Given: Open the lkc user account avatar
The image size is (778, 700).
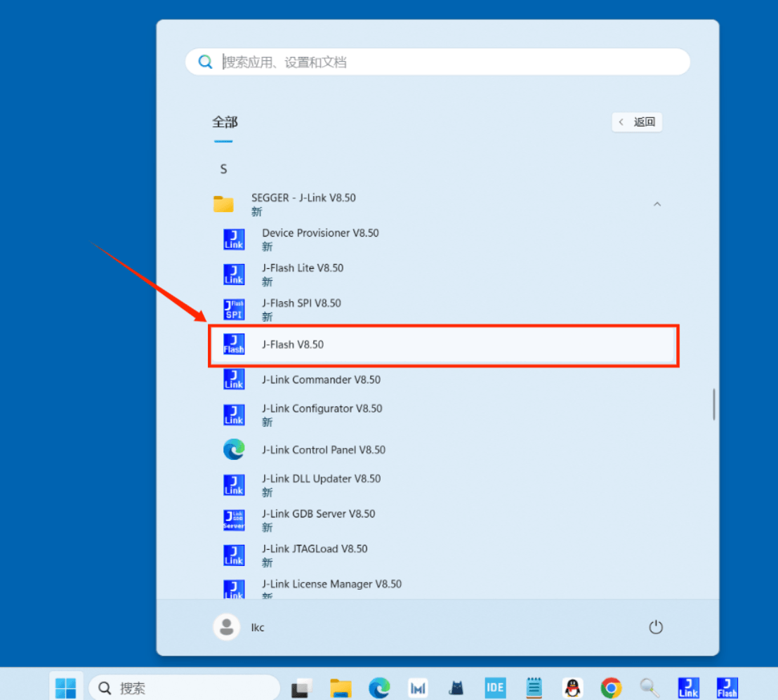Looking at the screenshot, I should (227, 627).
